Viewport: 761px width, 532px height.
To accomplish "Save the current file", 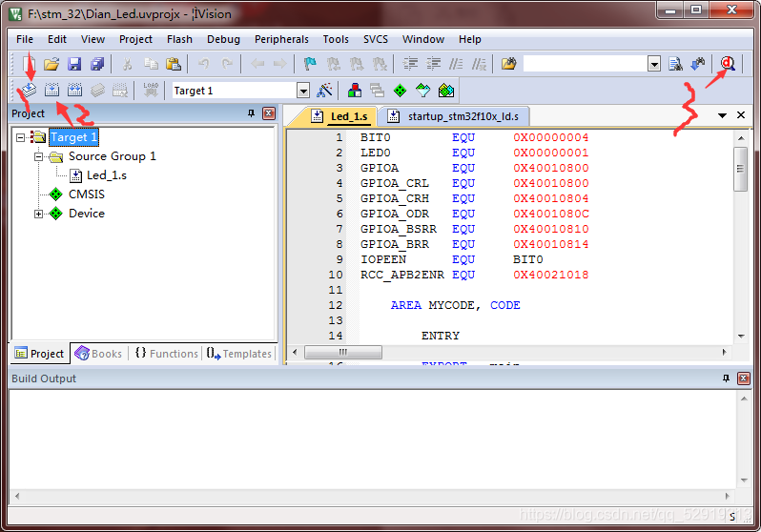I will [x=74, y=64].
